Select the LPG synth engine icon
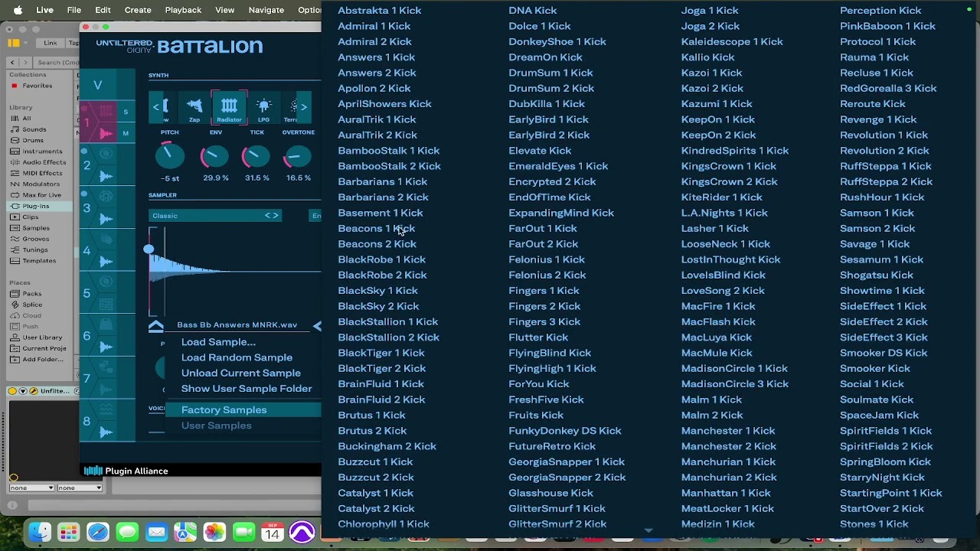The height and width of the screenshot is (551, 980). coord(263,108)
